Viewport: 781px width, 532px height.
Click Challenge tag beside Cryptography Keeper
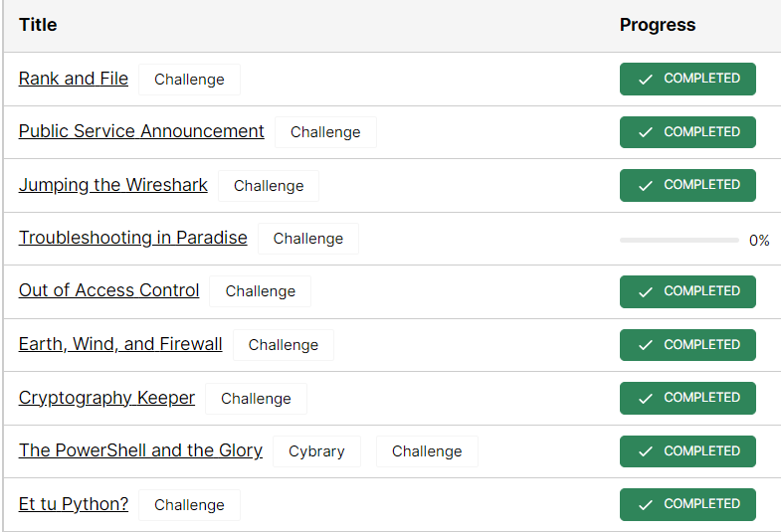point(256,399)
